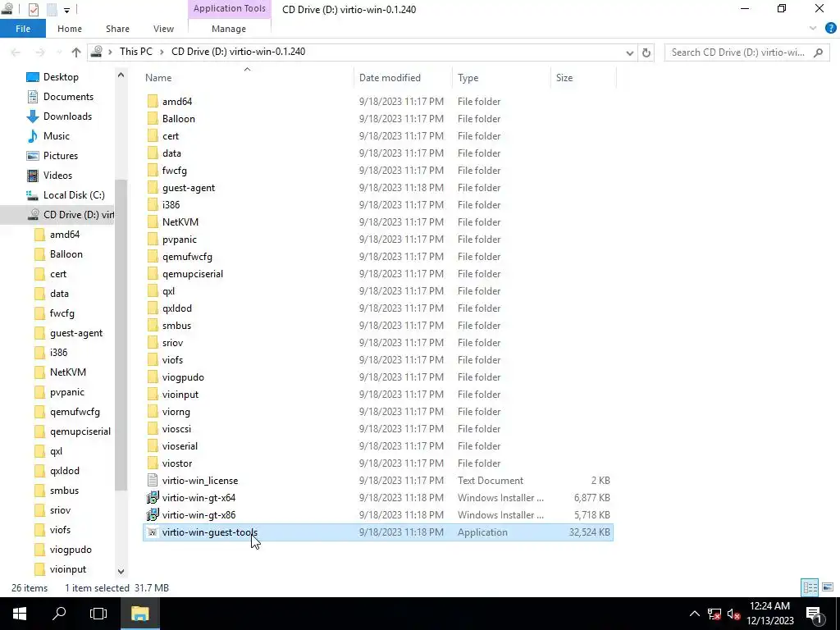The width and height of the screenshot is (840, 630).
Task: Open recent locations dropdown arrow
Action: pyautogui.click(x=59, y=52)
